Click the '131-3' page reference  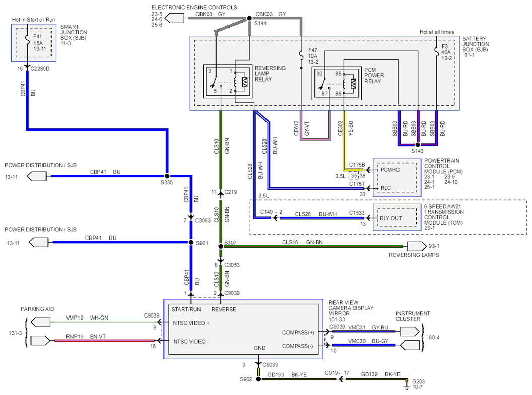coord(15,333)
